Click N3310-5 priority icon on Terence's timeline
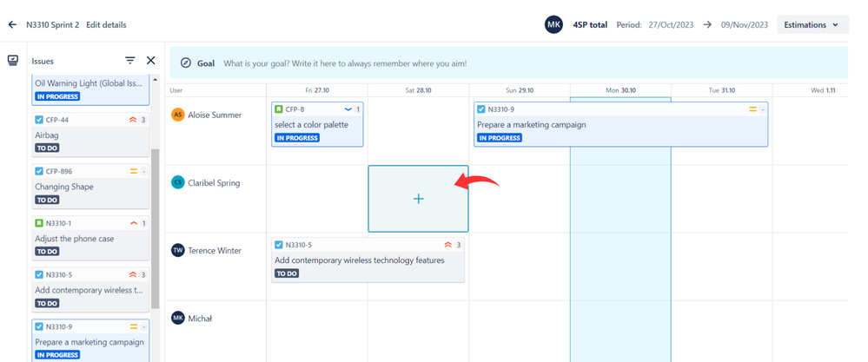Viewport: 868px width, 362px height. 447,245
